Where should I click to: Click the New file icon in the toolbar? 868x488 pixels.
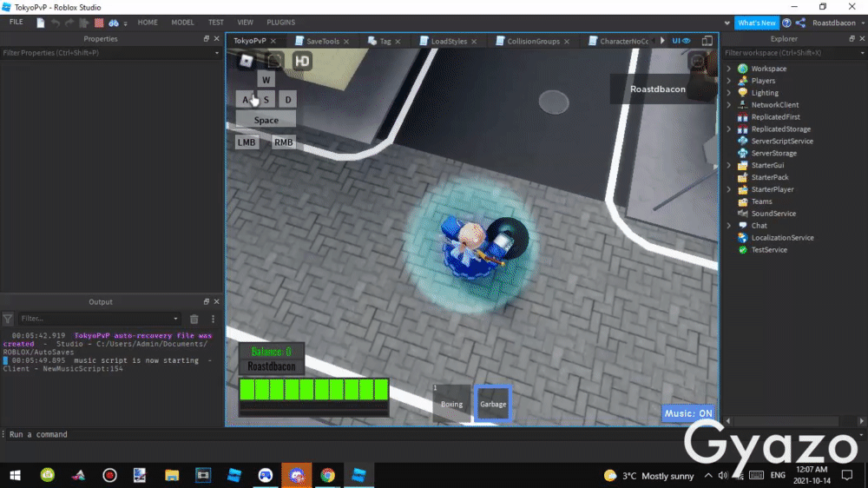41,23
